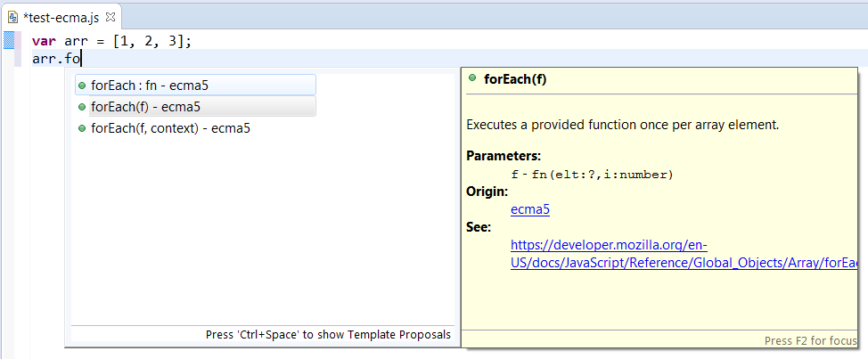Click the 'Parameters:' heading in the documentation popup
The image size is (868, 359).
[x=504, y=156]
